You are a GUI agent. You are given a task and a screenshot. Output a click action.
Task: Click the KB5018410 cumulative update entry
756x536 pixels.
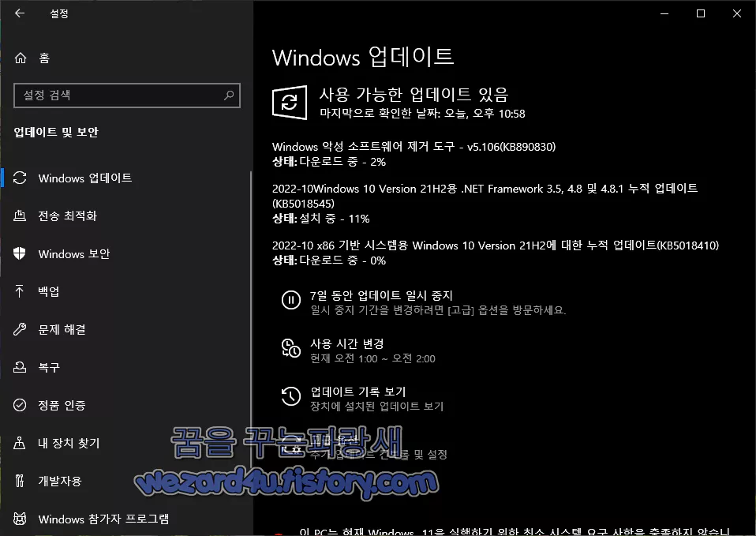tap(496, 246)
